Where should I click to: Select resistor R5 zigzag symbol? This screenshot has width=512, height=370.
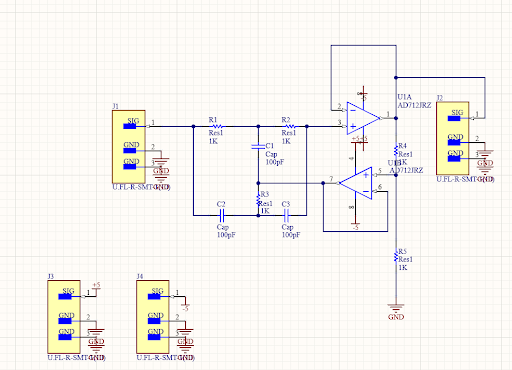click(396, 257)
